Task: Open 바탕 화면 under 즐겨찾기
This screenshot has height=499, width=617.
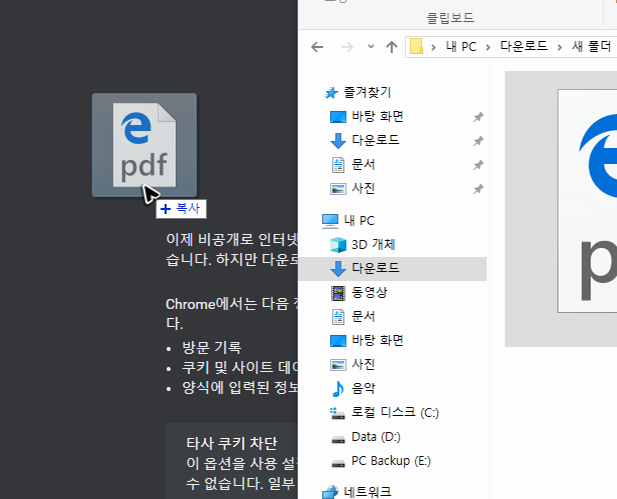Action: (377, 116)
